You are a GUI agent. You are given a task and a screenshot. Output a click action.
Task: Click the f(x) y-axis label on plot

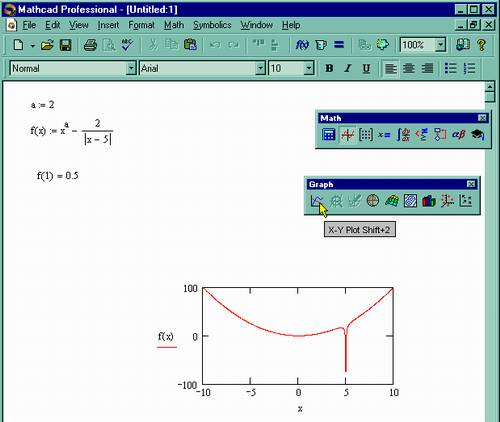click(x=166, y=336)
